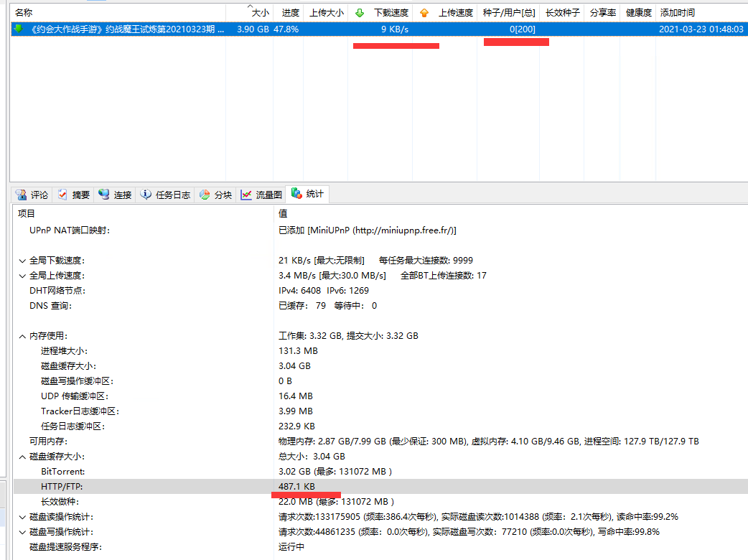Click the 摘要 tab's checklist icon

coord(63,195)
